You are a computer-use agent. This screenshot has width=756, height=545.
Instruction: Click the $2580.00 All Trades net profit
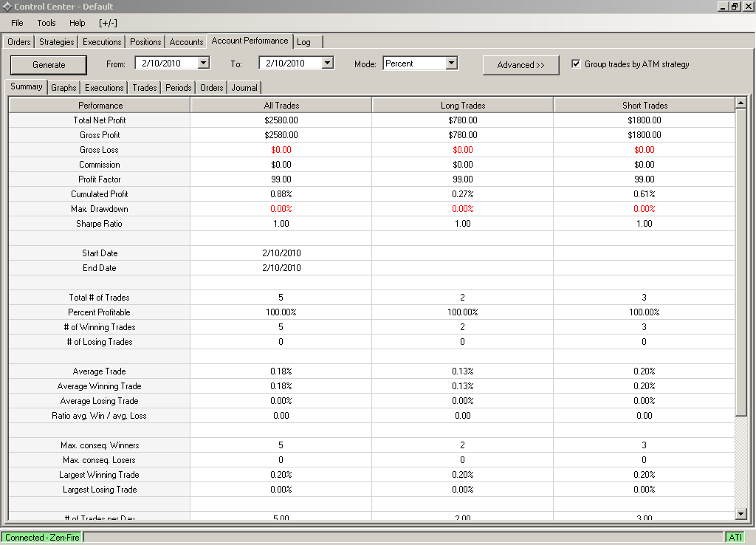click(281, 120)
